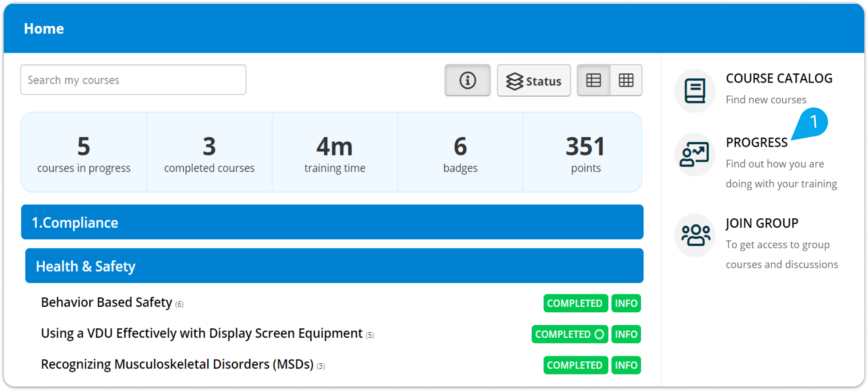The height and width of the screenshot is (391, 868).
Task: Click the 351 points tile
Action: [586, 152]
